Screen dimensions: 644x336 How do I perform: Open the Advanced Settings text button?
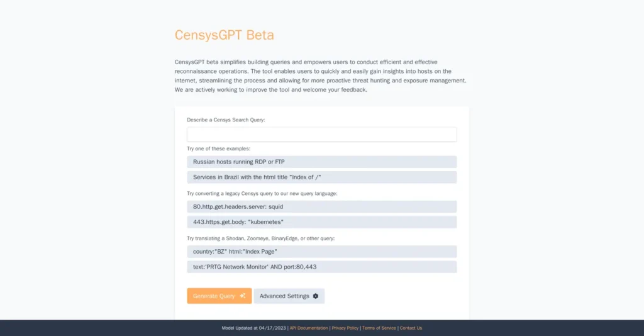(x=284, y=296)
